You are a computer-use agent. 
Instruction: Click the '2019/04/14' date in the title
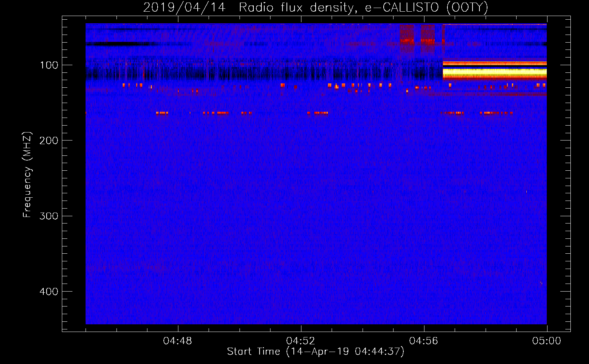(184, 8)
